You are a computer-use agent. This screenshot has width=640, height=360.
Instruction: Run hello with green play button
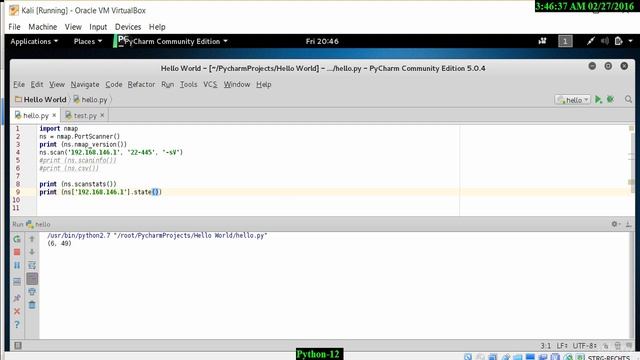[x=598, y=99]
